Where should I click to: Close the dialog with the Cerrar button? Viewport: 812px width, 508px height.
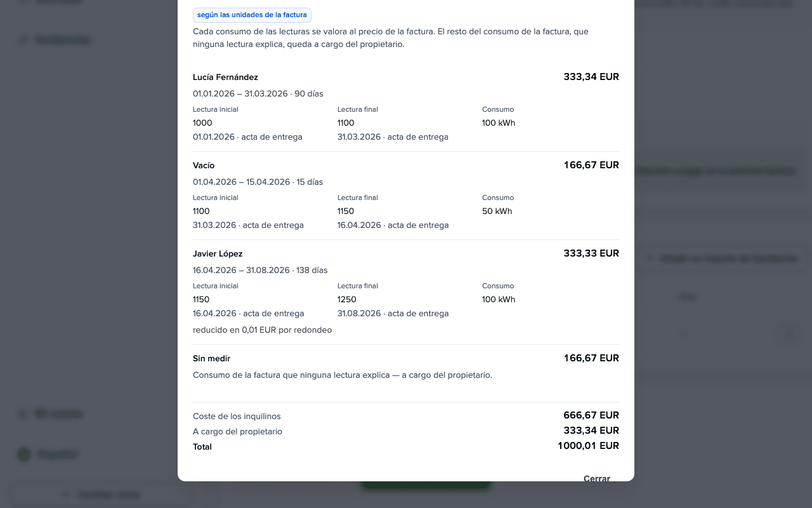tap(596, 478)
